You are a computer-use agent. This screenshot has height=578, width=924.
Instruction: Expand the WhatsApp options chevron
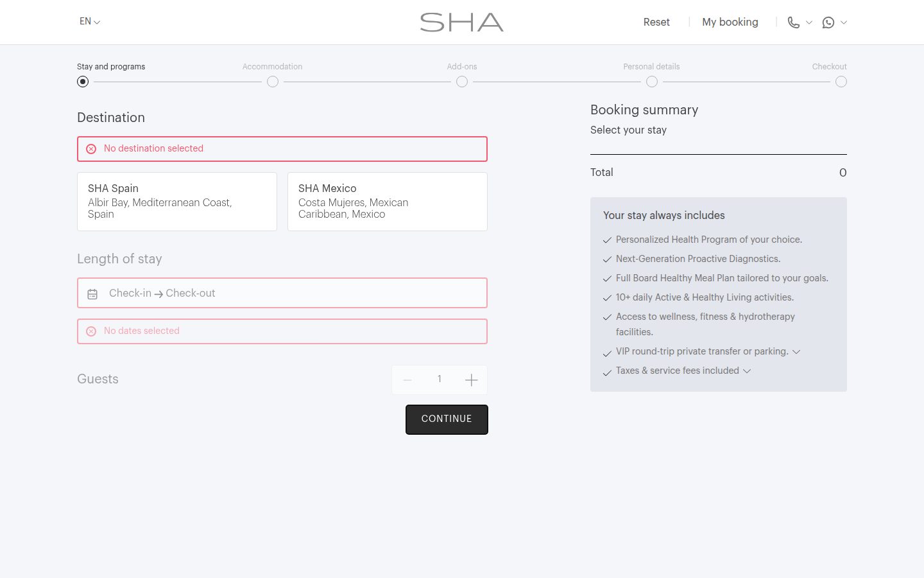pos(844,22)
